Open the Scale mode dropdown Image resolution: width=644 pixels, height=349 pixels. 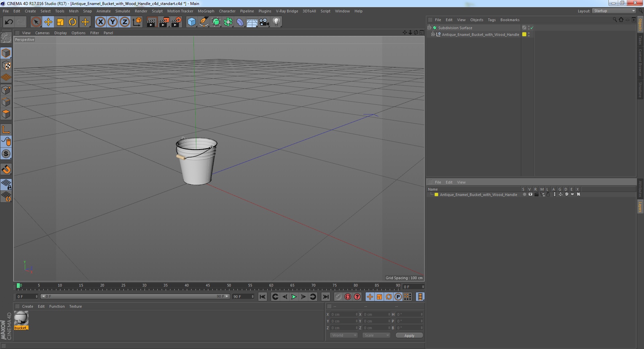click(x=376, y=335)
